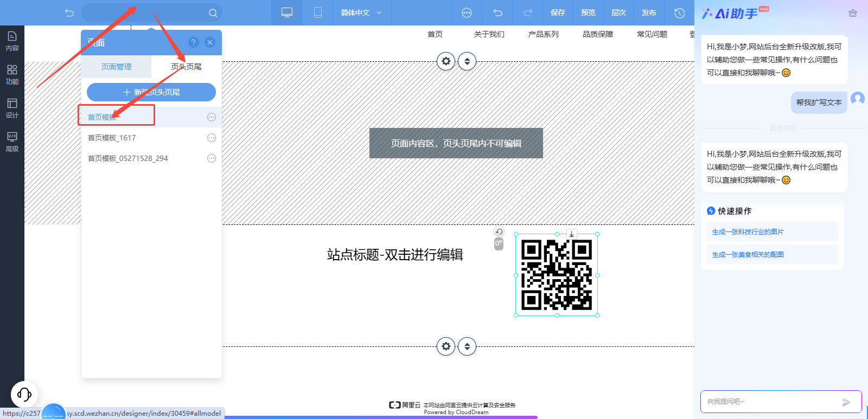Viewport: 868px width, 419px height.
Task: Open the 高级 advanced sidebar item
Action: point(12,142)
